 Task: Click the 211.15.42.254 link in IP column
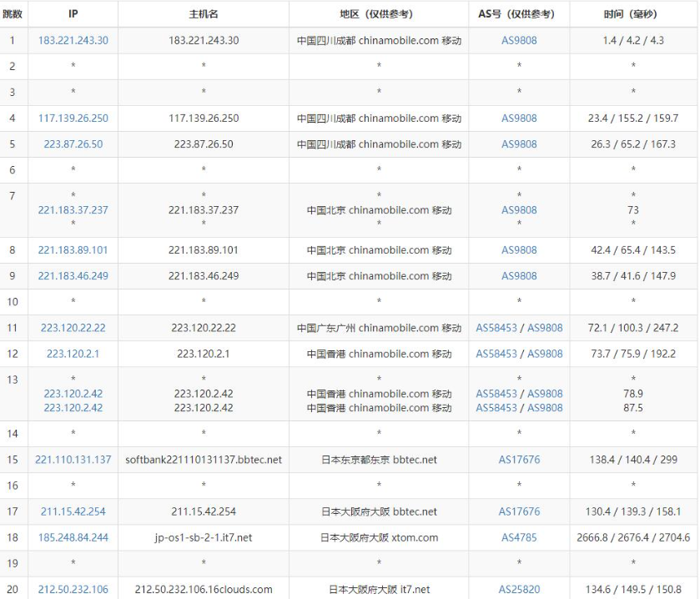coord(73,511)
